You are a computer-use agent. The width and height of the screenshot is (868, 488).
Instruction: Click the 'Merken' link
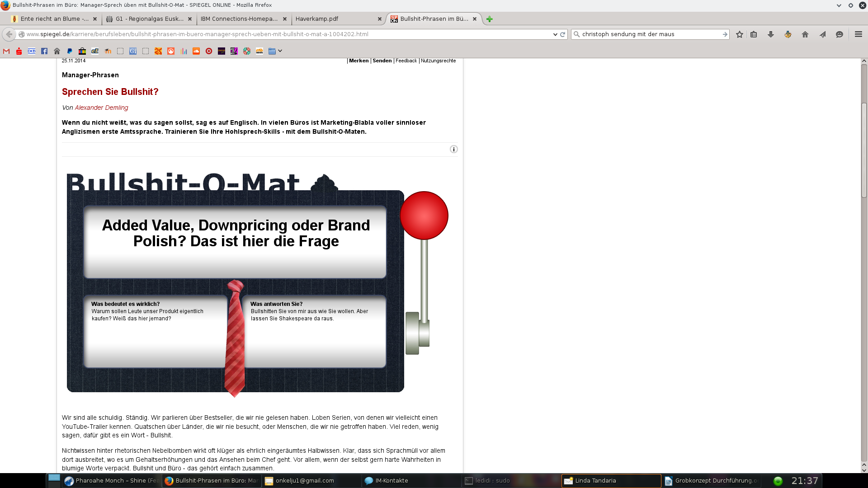point(359,61)
